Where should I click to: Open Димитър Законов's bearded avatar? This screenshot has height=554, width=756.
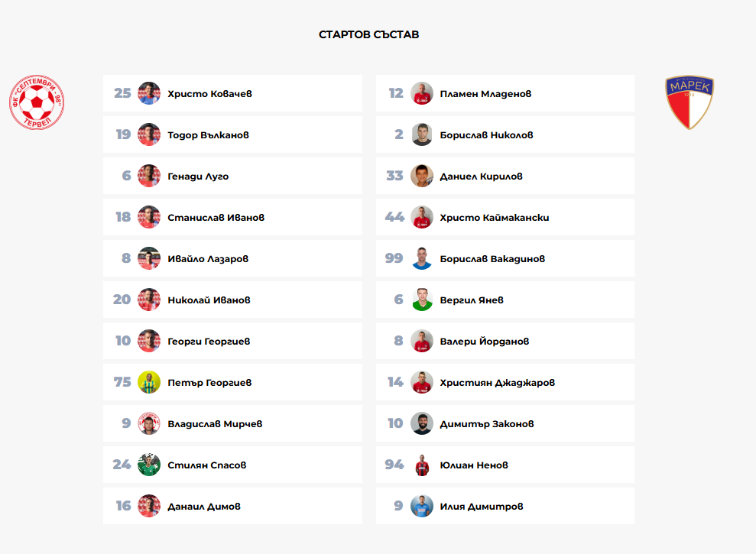coord(422,423)
